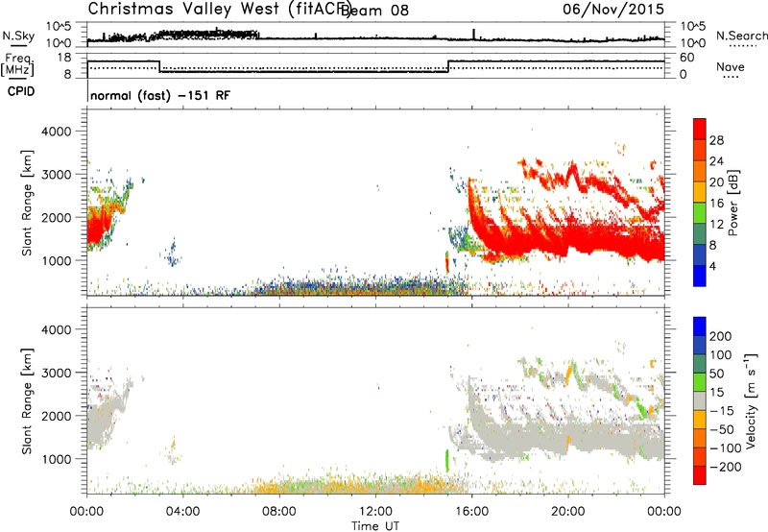Select the CPID row label
Image resolution: width=768 pixels, height=532 pixels.
pos(21,91)
